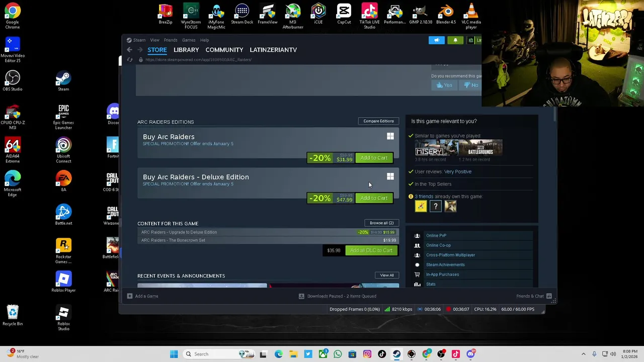
Task: Open Discord from the taskbar
Action: click(470, 354)
